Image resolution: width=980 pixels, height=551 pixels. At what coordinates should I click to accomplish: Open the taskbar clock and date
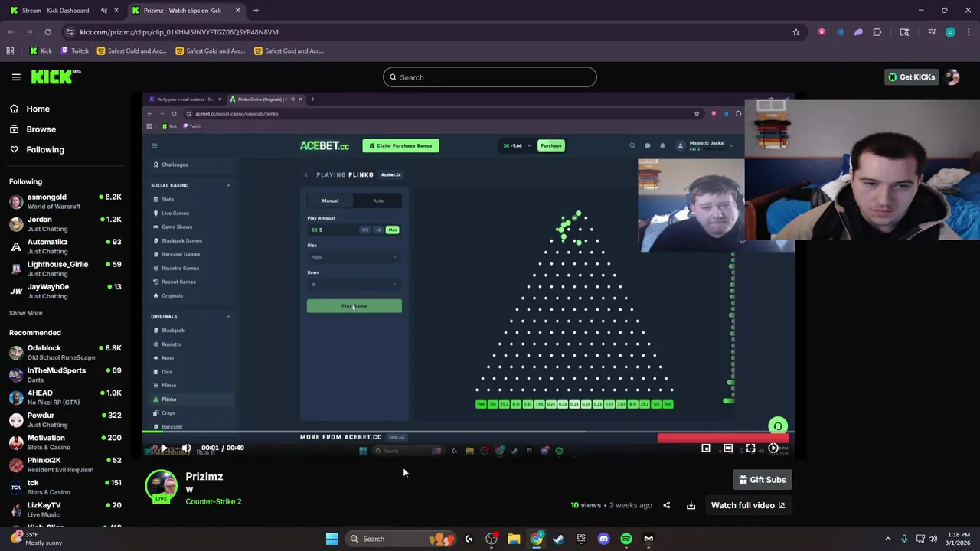click(959, 539)
